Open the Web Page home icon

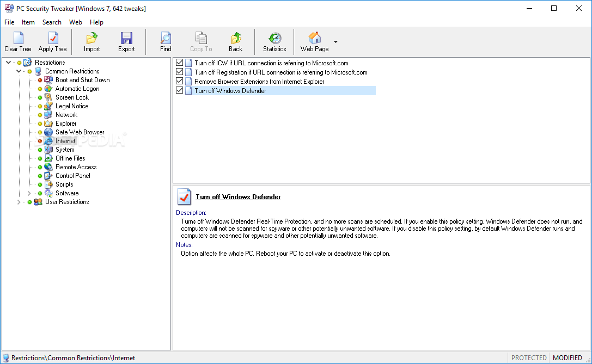point(314,38)
